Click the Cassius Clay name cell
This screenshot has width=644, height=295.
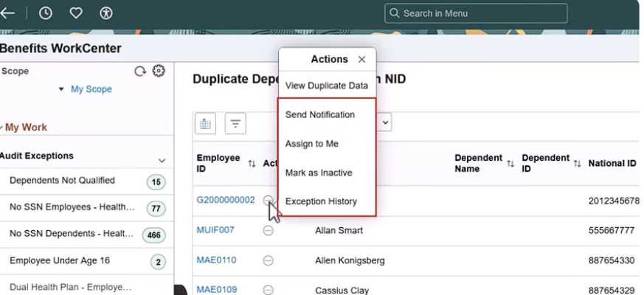click(342, 291)
